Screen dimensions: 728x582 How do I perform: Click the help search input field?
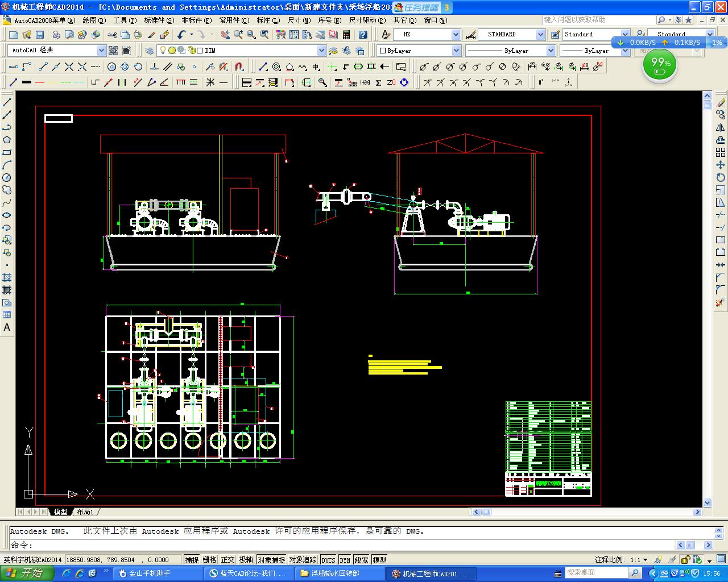(599, 20)
